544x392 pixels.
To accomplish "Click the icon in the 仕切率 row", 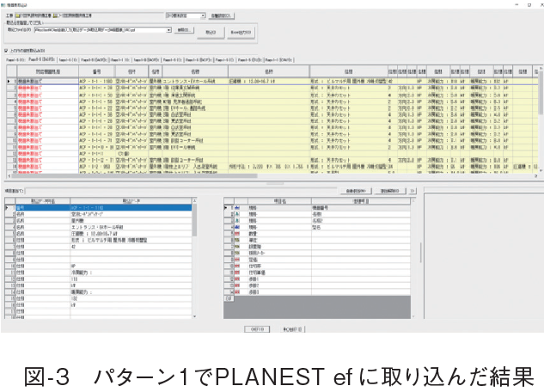I will click(238, 266).
